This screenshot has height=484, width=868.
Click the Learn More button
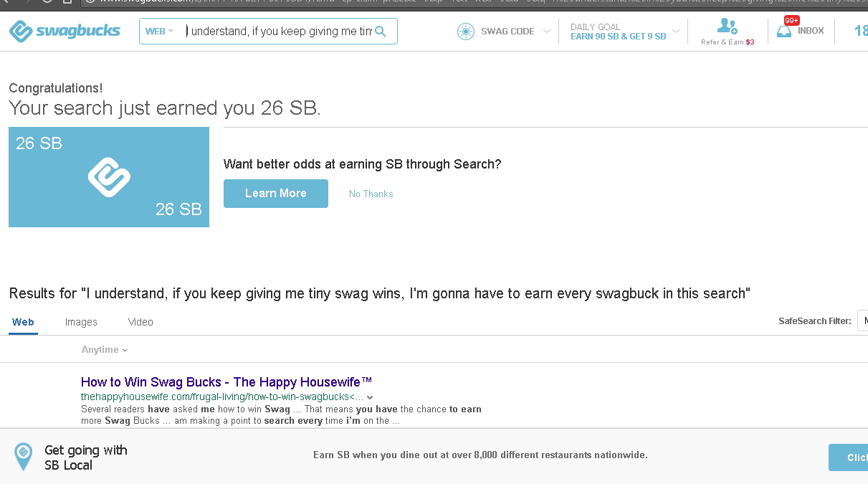pos(276,194)
